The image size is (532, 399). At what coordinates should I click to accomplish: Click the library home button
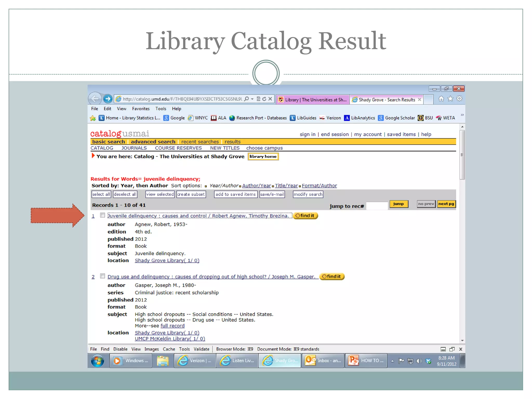click(x=263, y=157)
